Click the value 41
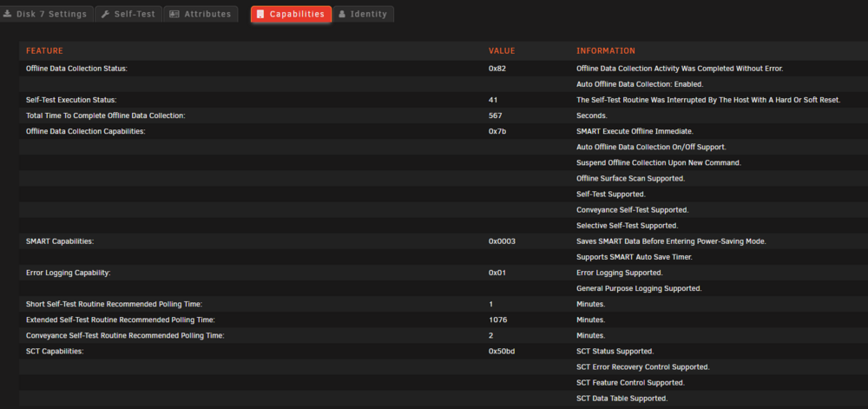The height and width of the screenshot is (409, 868). [x=493, y=100]
